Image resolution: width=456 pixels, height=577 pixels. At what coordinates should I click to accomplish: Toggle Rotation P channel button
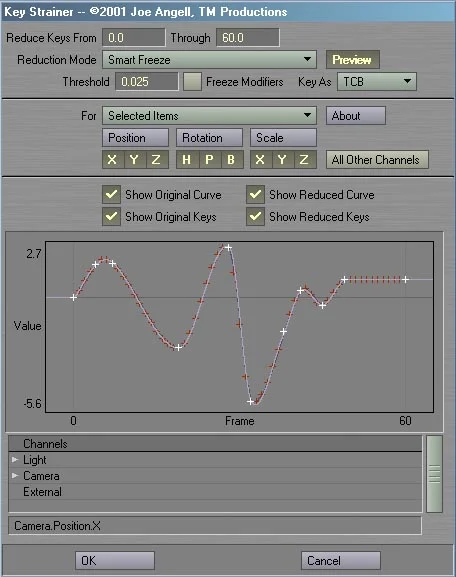pyautogui.click(x=210, y=160)
